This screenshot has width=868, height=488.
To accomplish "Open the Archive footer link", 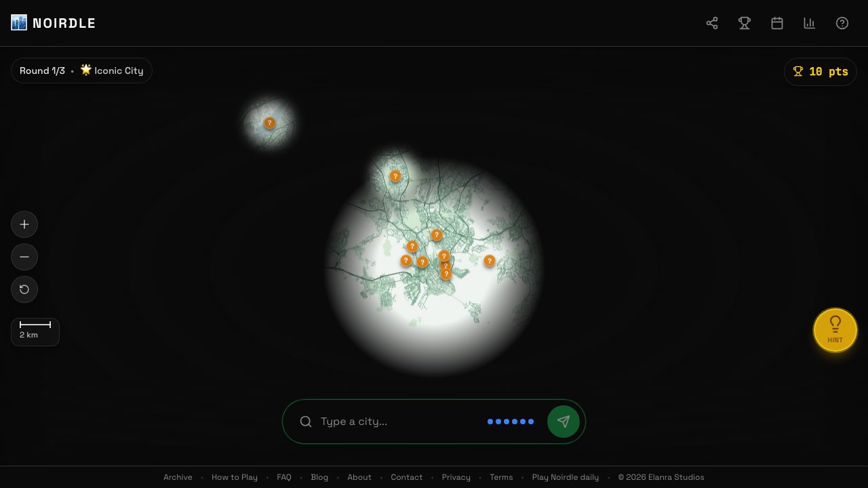I will tap(178, 477).
